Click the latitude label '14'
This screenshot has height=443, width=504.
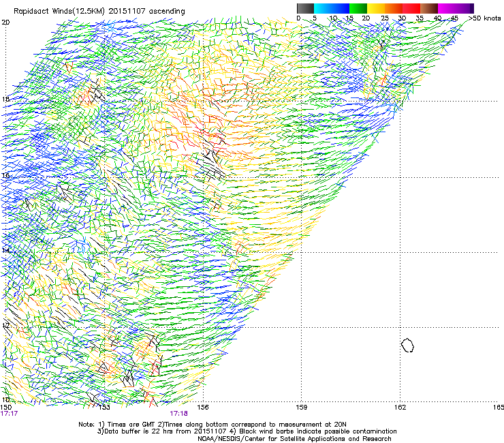(5, 250)
